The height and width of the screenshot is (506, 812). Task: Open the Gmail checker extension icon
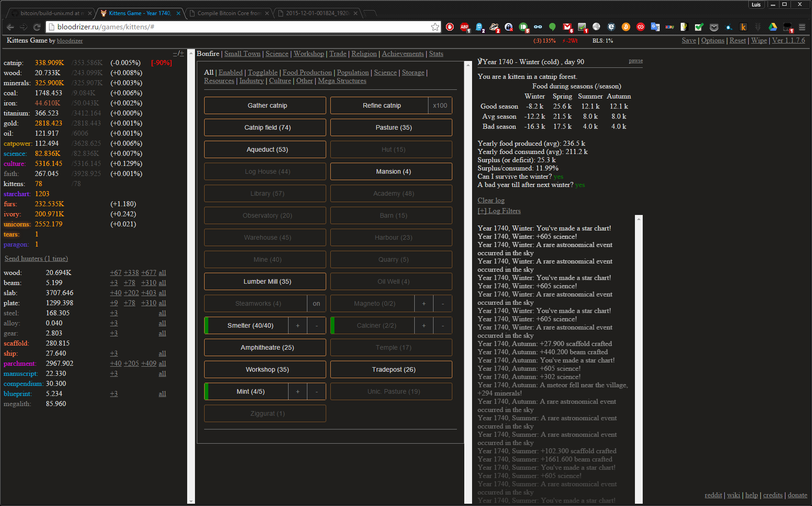click(x=567, y=27)
